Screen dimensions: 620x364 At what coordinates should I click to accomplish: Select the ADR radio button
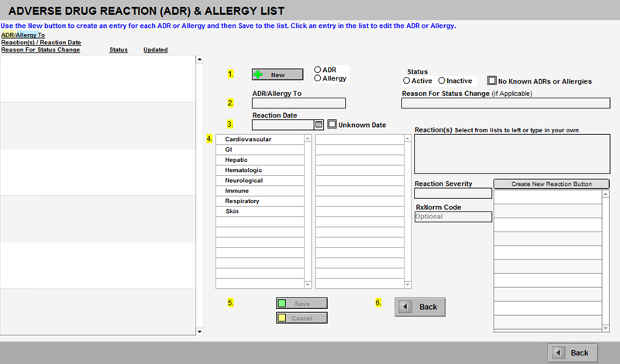pos(317,70)
